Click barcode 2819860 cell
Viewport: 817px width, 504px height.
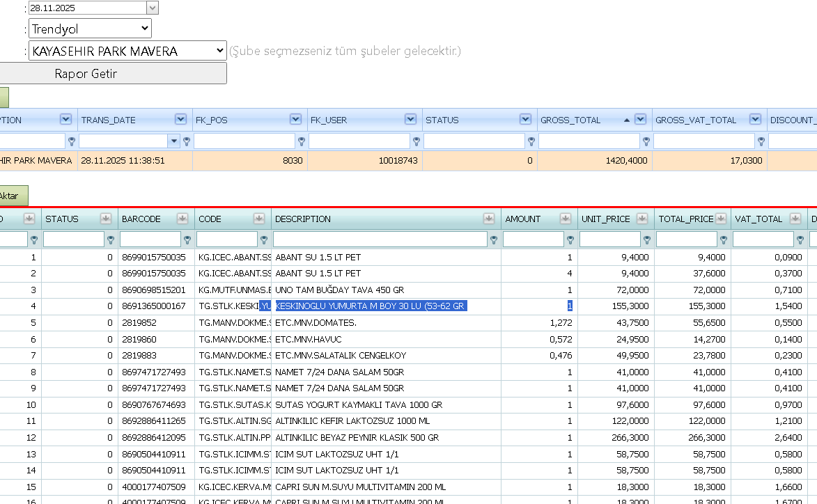click(156, 340)
